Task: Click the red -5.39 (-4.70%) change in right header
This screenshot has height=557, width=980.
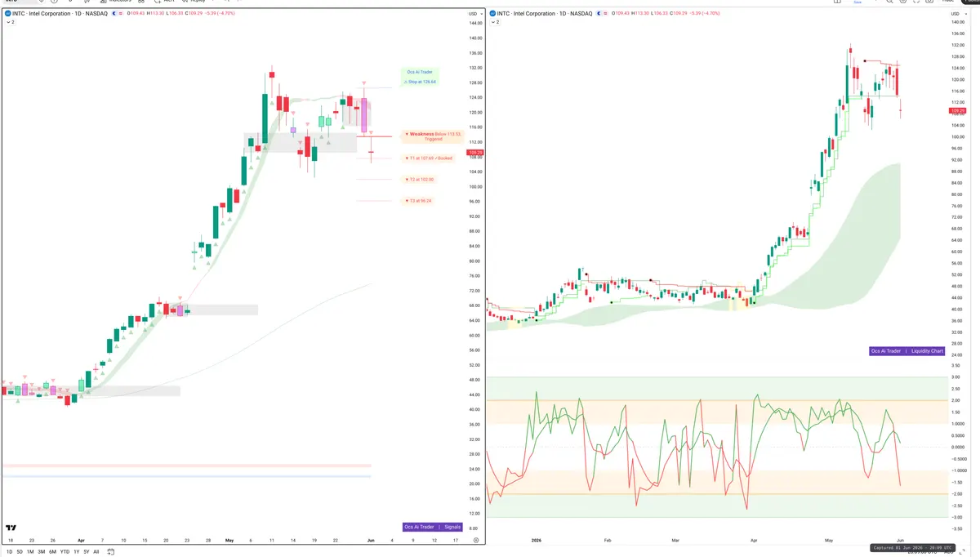Action: [x=705, y=13]
